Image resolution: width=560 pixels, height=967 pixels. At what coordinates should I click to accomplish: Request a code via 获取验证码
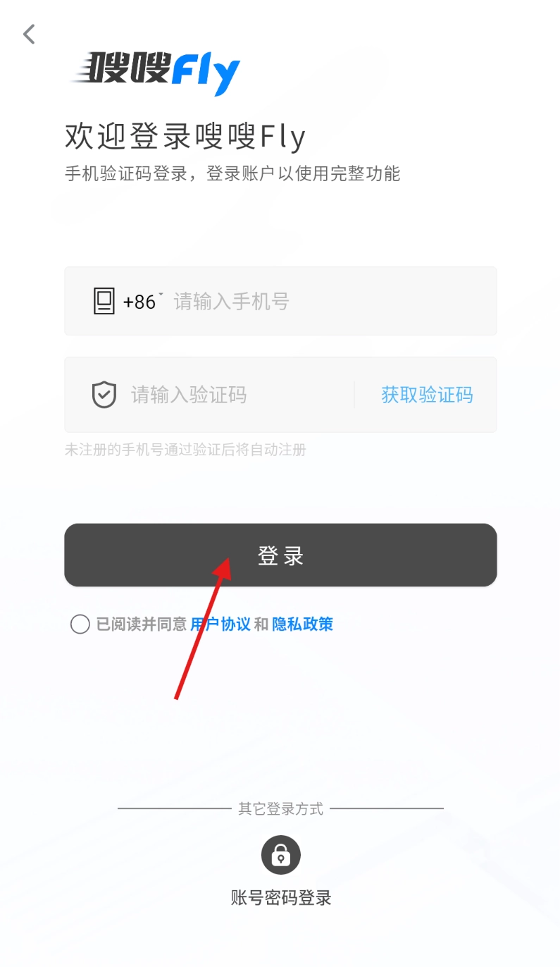(x=427, y=395)
